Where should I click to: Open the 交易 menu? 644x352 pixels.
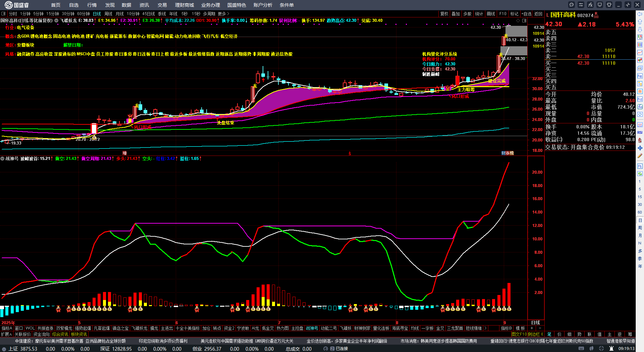point(162,5)
